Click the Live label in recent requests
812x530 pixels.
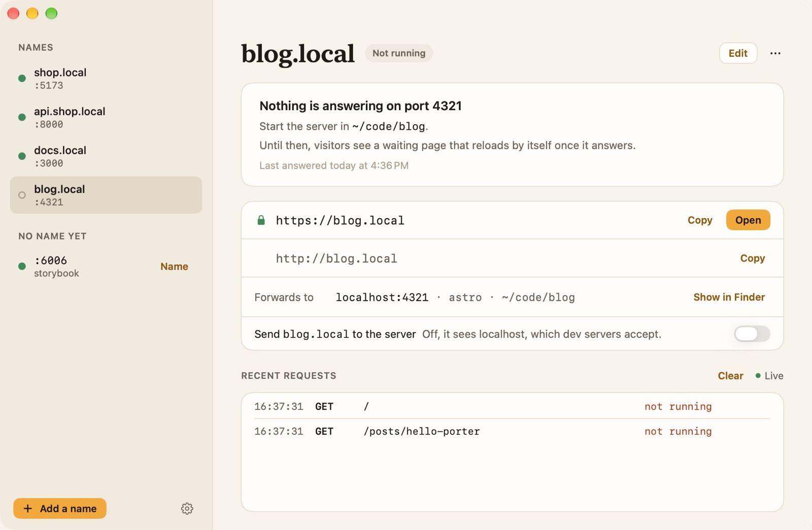(x=774, y=376)
